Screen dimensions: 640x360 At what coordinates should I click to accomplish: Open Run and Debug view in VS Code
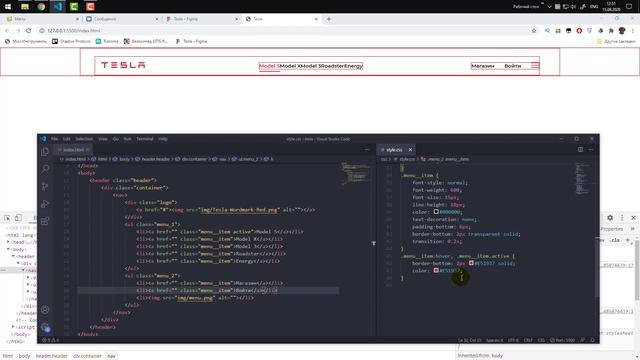[45, 204]
